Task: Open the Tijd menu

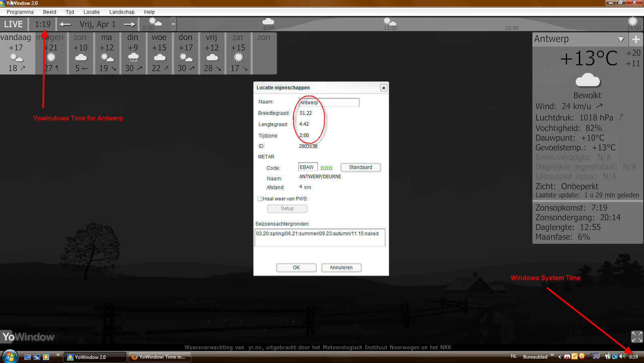Action: pyautogui.click(x=70, y=12)
